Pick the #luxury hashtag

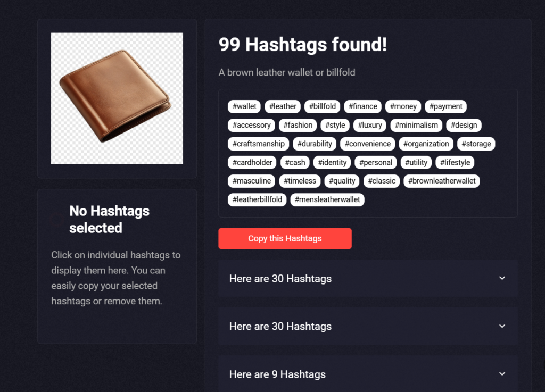click(x=369, y=126)
